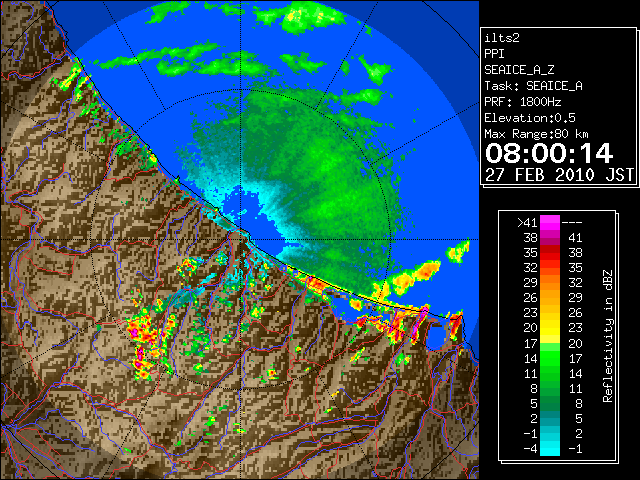
Task: Pick the orange 29–32 dBZ legend swatch
Action: (x=550, y=282)
